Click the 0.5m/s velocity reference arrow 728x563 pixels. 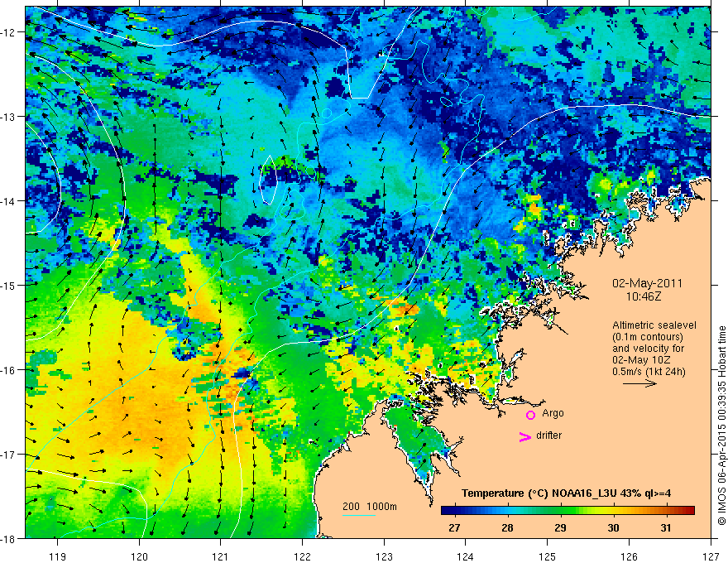click(639, 383)
